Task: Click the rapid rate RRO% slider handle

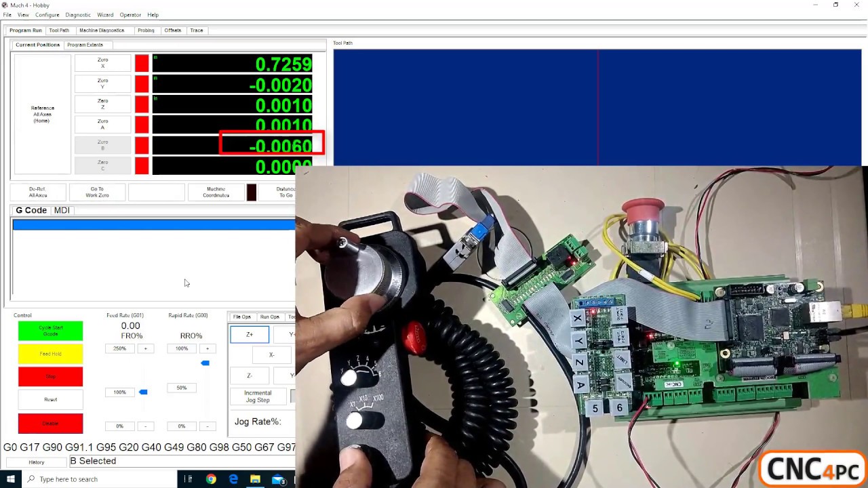Action: [x=205, y=363]
